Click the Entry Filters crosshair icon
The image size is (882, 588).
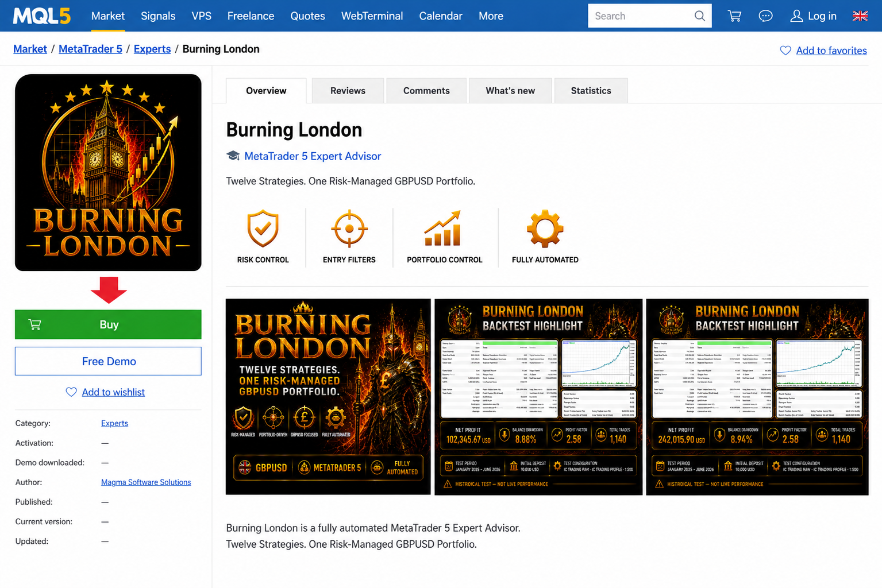(x=349, y=229)
